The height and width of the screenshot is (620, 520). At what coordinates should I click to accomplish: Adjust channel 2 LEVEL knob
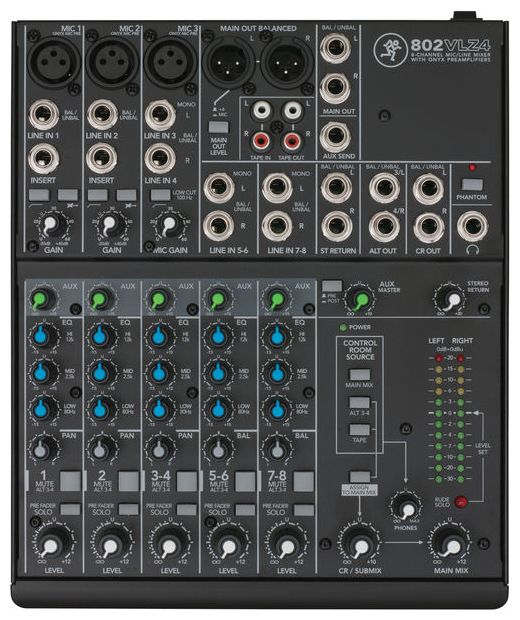110,545
